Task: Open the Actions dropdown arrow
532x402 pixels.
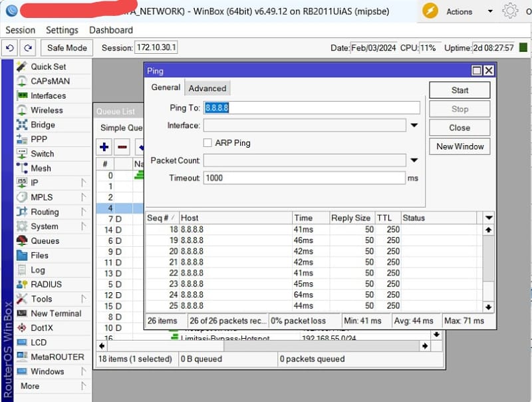Action: [490, 11]
